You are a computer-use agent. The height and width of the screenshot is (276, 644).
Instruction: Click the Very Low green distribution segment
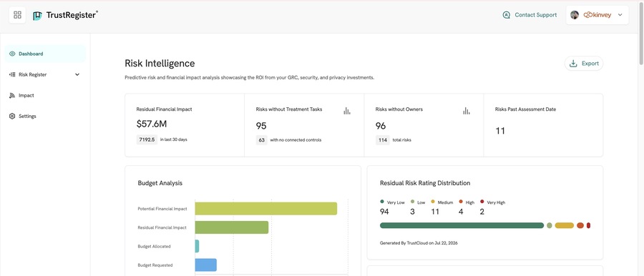click(462, 225)
